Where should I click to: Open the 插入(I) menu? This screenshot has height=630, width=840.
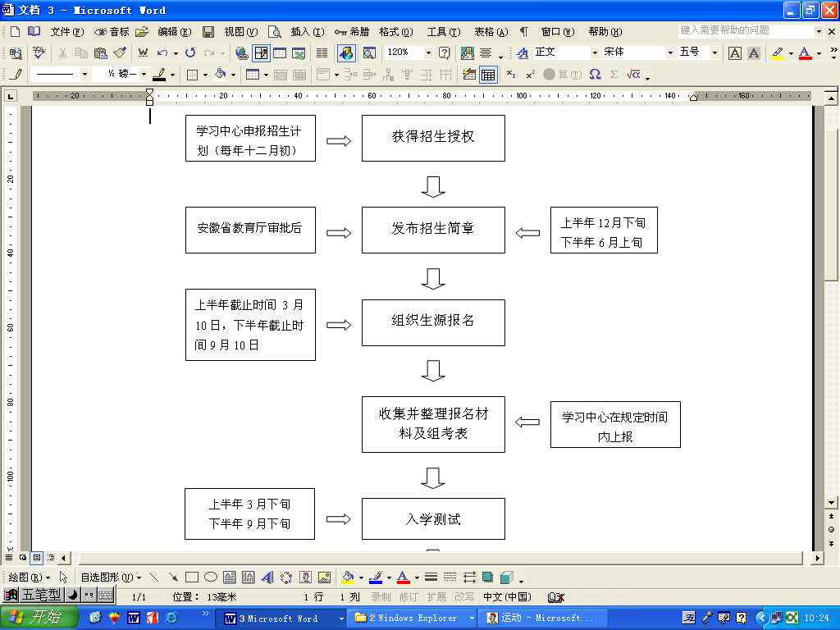(x=308, y=32)
